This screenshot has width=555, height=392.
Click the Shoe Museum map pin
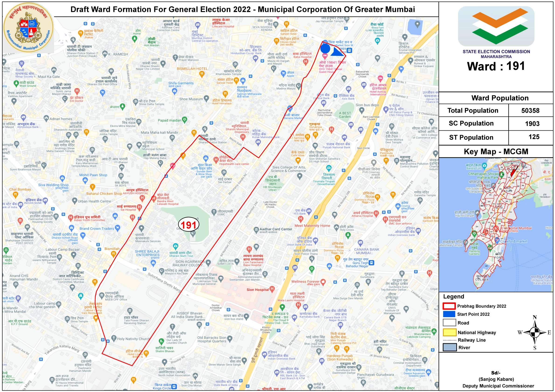coord(206,98)
